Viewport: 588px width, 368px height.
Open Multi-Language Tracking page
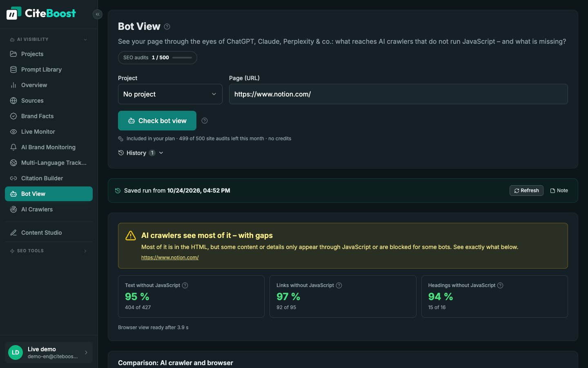[x=49, y=163]
